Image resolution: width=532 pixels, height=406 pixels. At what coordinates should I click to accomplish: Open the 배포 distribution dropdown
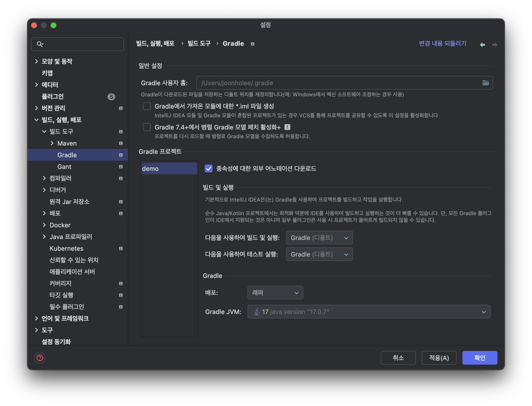point(275,293)
